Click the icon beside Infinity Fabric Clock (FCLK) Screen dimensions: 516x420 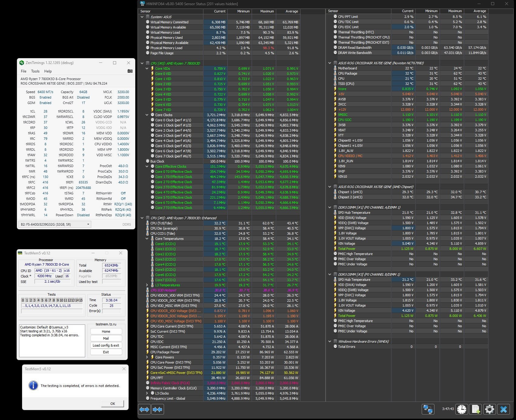click(x=148, y=383)
